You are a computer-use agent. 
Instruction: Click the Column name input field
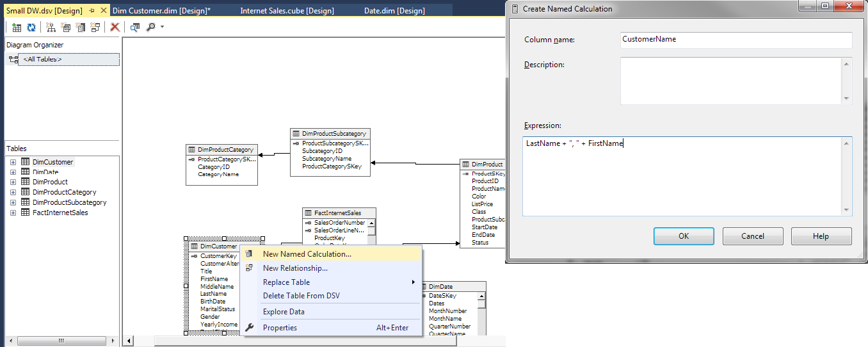point(735,40)
